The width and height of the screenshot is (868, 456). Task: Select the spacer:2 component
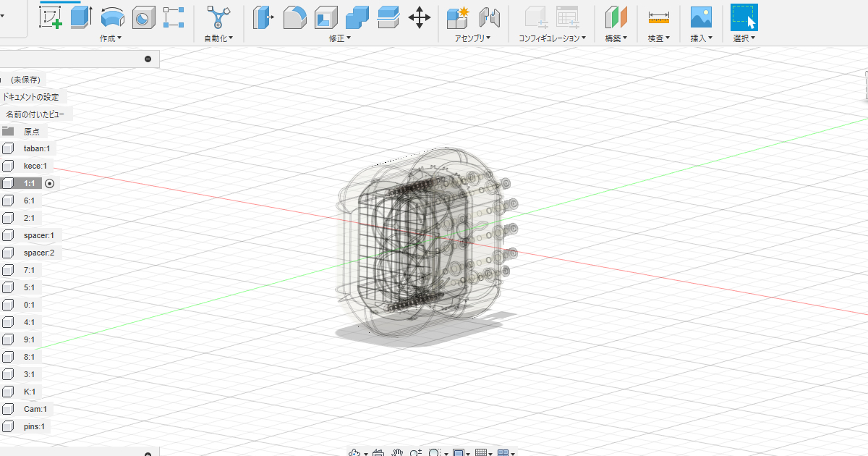click(x=39, y=253)
